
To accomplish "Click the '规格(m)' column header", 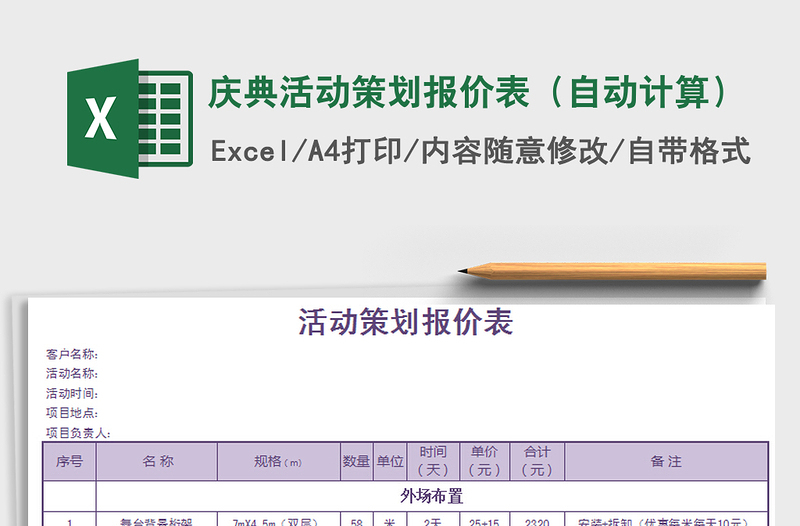I will coord(279,462).
